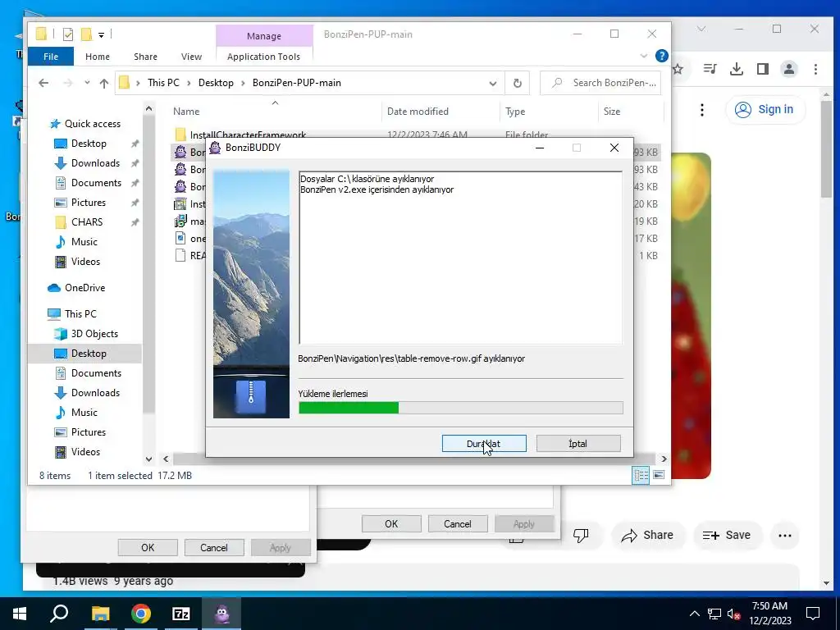Sort files by Date modified column
Image resolution: width=840 pixels, height=630 pixels.
pos(418,112)
